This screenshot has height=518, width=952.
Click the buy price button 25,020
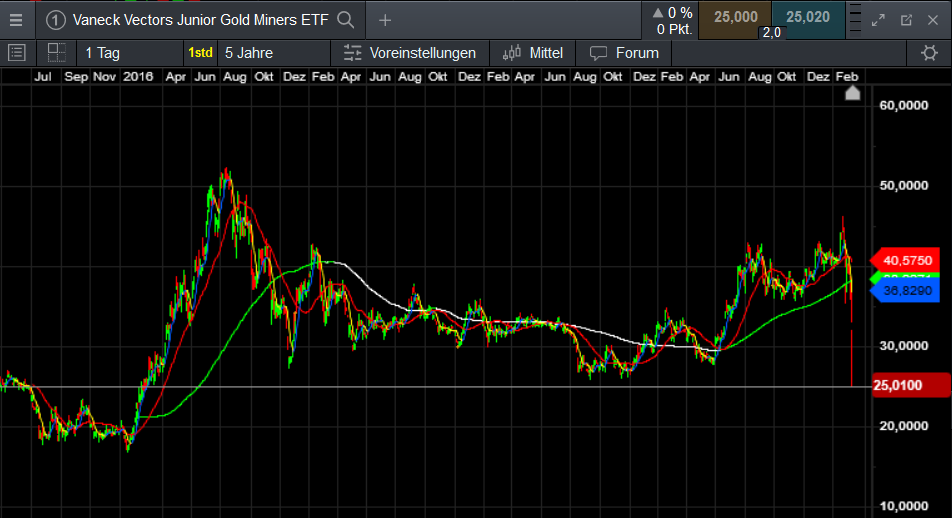808,18
